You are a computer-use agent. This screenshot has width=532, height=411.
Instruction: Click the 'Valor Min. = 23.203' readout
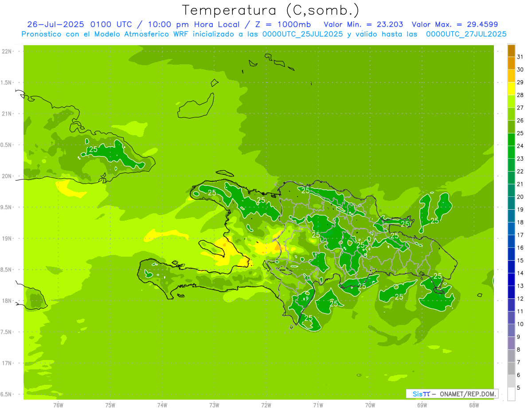[x=364, y=24]
